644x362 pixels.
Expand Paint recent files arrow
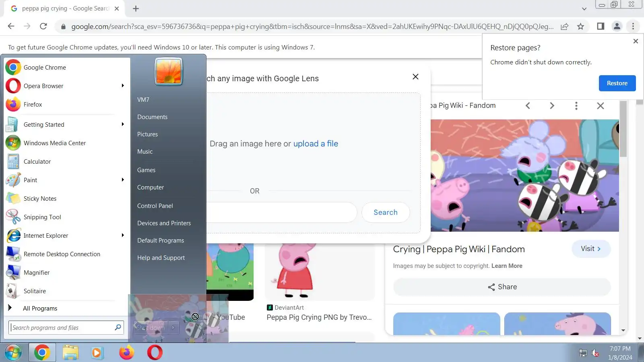click(x=123, y=180)
